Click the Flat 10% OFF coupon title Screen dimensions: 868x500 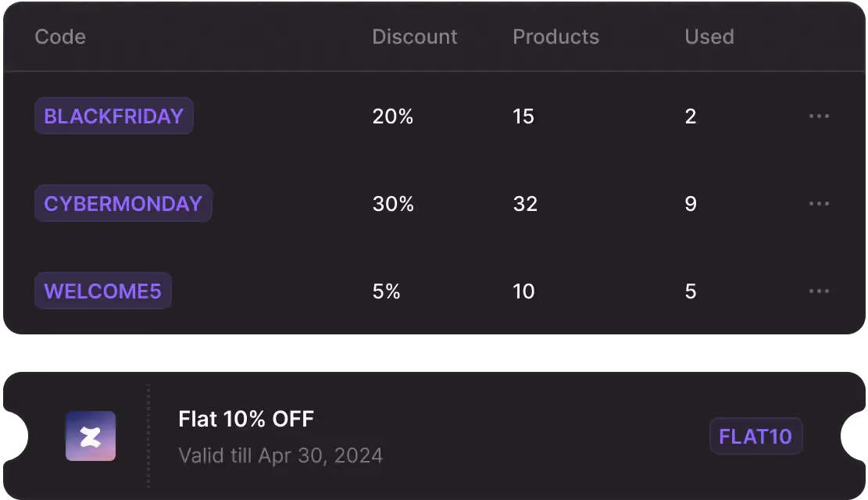pos(246,420)
